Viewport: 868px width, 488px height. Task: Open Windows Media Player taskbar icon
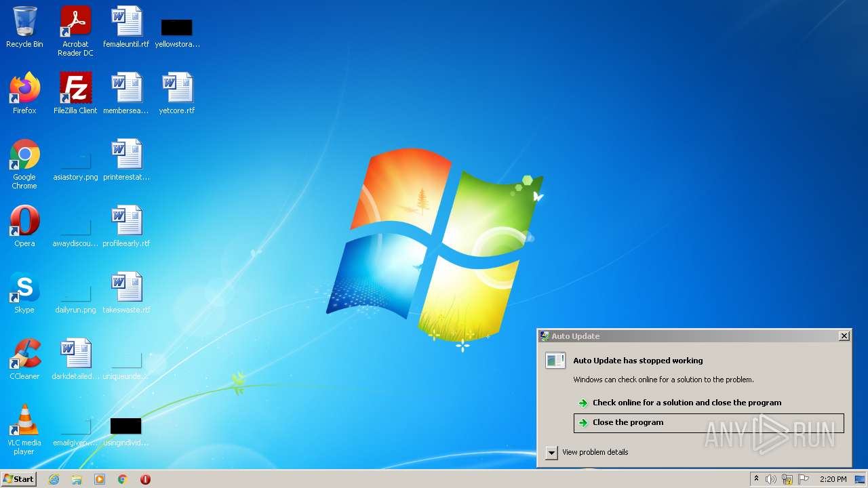click(100, 479)
